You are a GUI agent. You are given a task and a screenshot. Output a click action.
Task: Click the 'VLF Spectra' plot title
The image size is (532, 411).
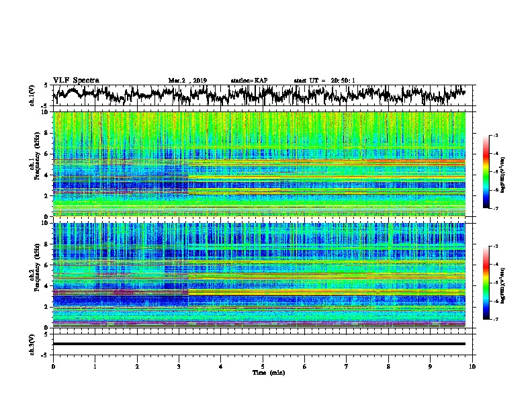point(76,81)
